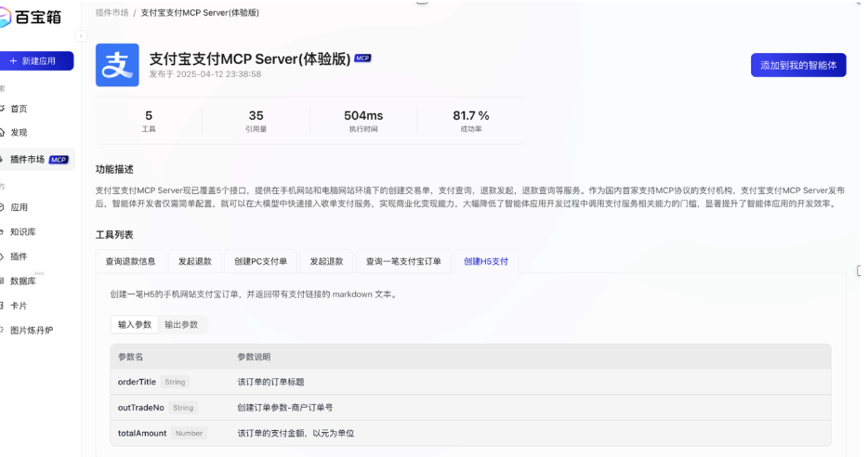Click the publish date 2025-04-12 23:38:58
868x457 pixels.
(x=218, y=74)
